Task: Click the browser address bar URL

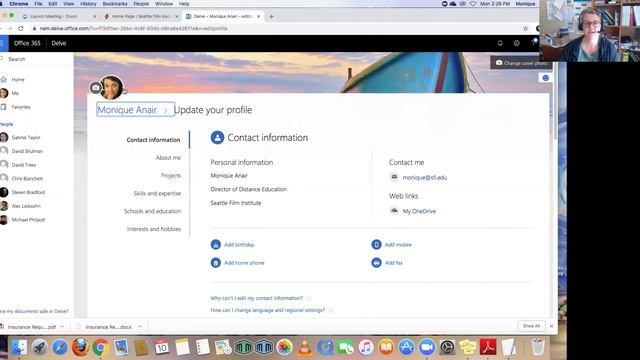Action: [x=133, y=28]
